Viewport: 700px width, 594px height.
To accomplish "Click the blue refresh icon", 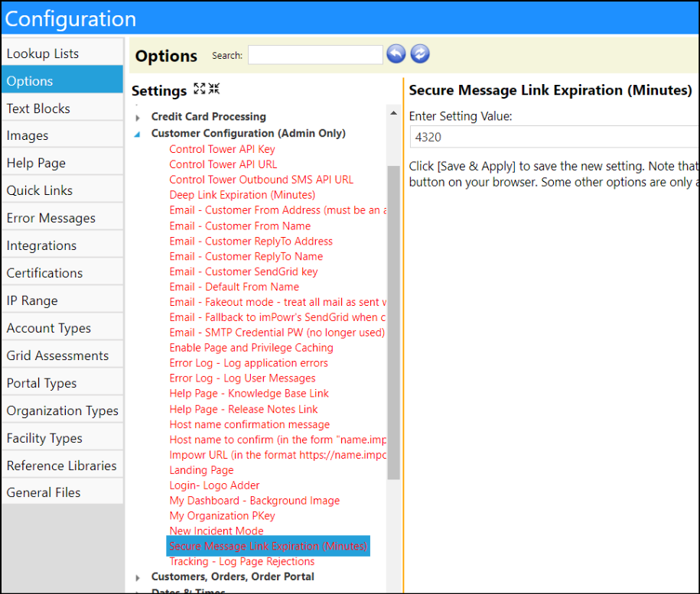I will (420, 54).
